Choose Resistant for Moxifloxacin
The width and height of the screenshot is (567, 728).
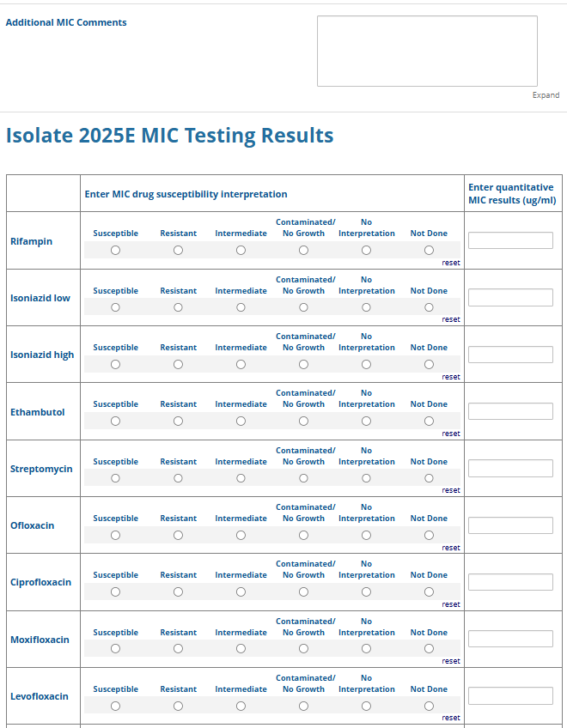pos(178,649)
